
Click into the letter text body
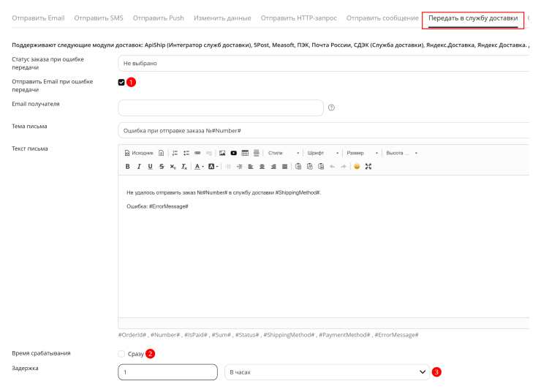click(x=324, y=246)
